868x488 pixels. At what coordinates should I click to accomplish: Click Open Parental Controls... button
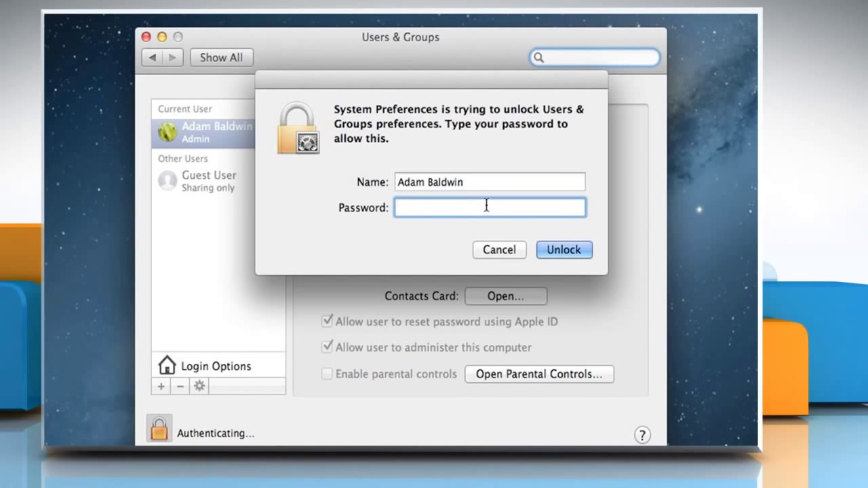(539, 374)
